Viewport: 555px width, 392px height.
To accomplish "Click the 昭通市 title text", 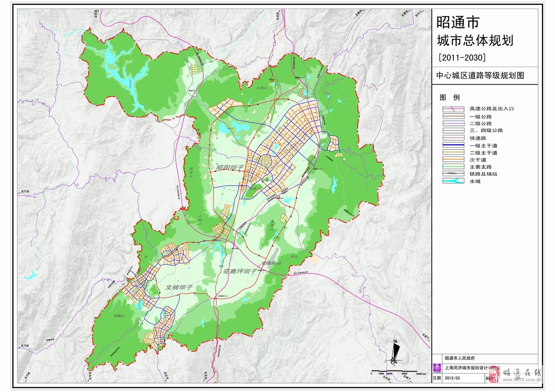I will 458,22.
